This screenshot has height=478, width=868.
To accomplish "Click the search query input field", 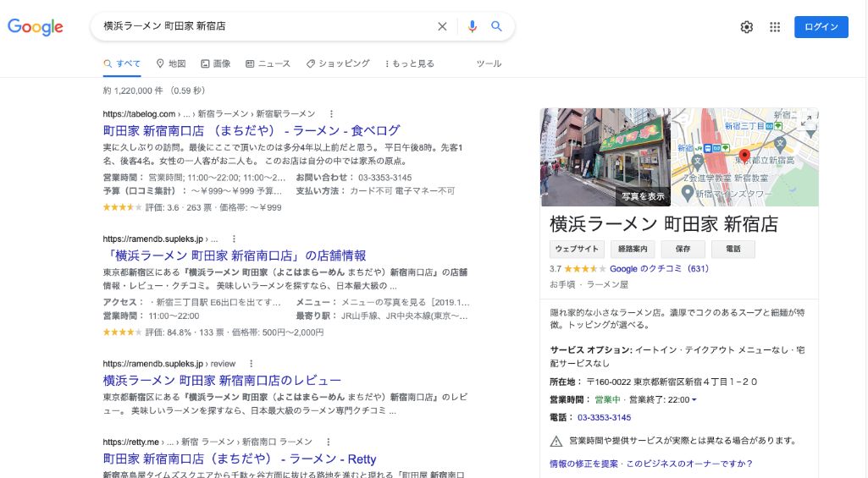I will point(266,26).
